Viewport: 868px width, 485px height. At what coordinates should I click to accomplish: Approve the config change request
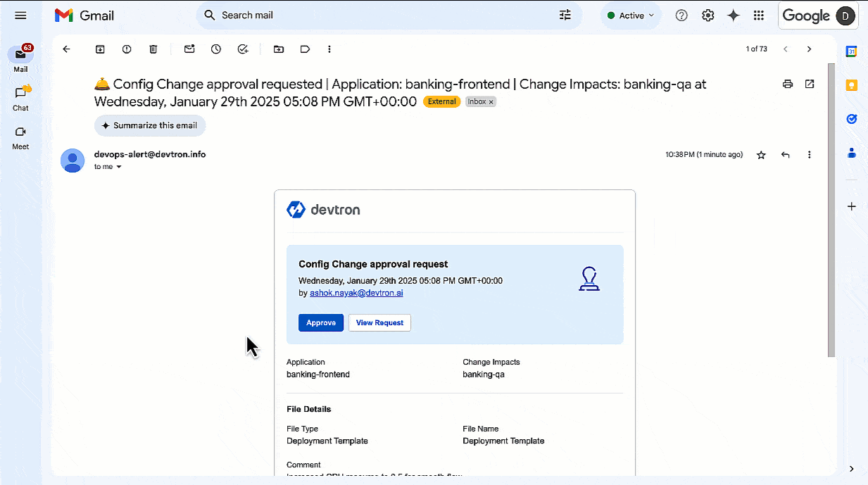[320, 322]
